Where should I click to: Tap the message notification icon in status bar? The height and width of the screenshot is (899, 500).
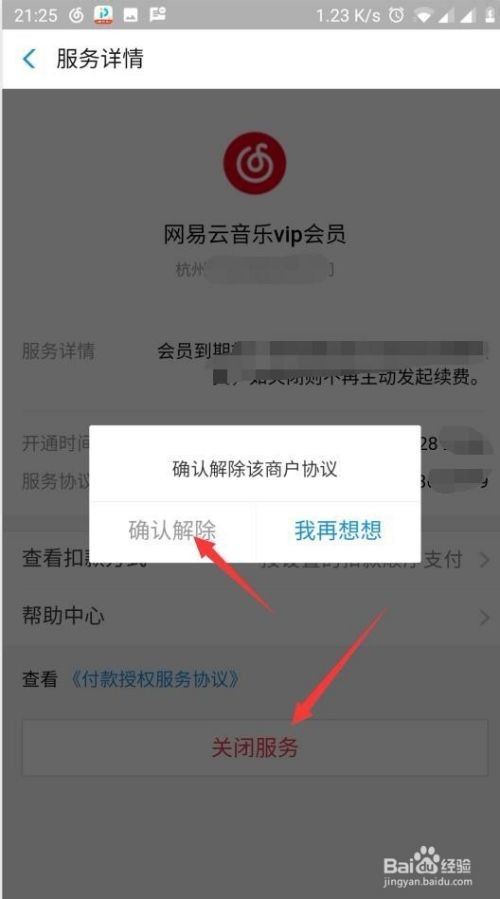158,15
